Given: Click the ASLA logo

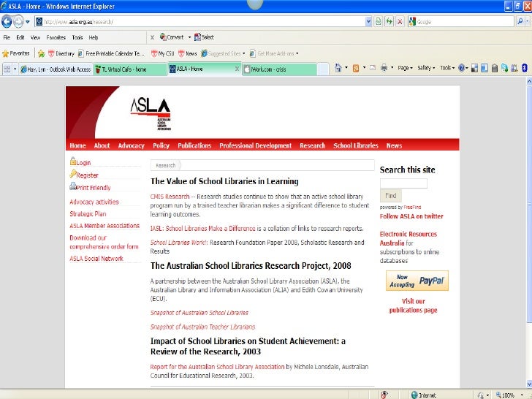Looking at the screenshot, I should point(151,114).
